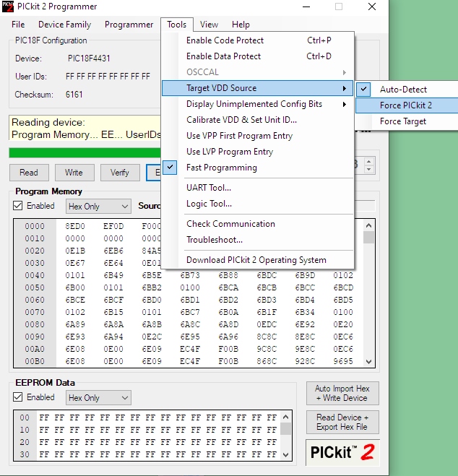
Task: Click Program Memory scrollbar up arrow
Action: click(368, 225)
